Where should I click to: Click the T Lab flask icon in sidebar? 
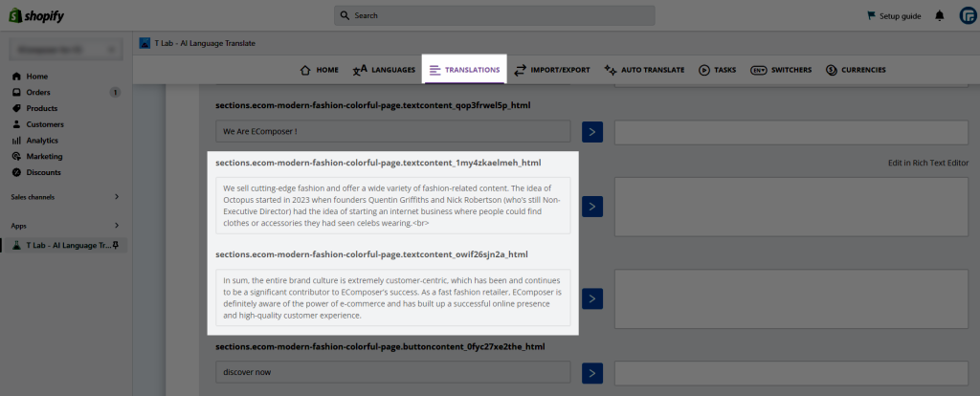[x=17, y=246]
